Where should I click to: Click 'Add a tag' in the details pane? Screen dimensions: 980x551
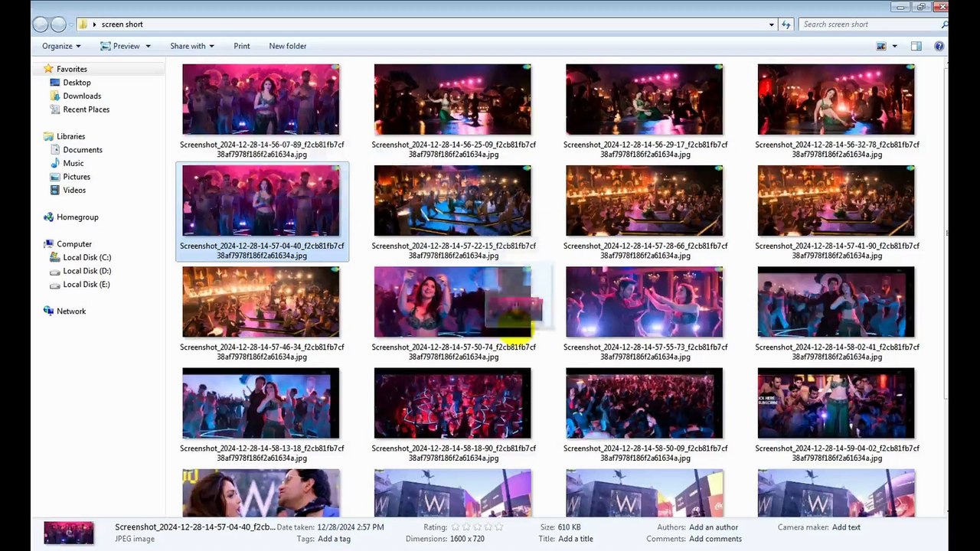[335, 539]
